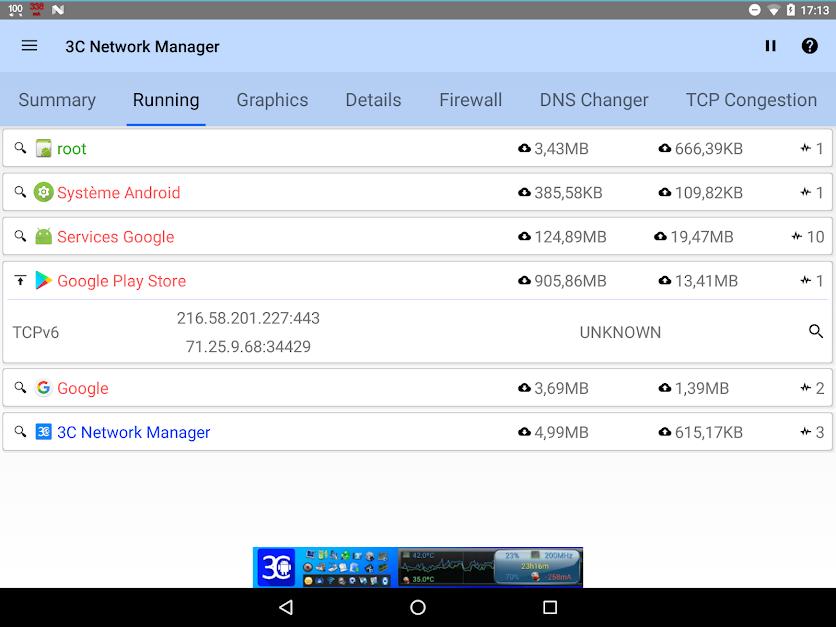Click upload icon next to 19,47MB
The height and width of the screenshot is (627, 836).
[x=660, y=236]
